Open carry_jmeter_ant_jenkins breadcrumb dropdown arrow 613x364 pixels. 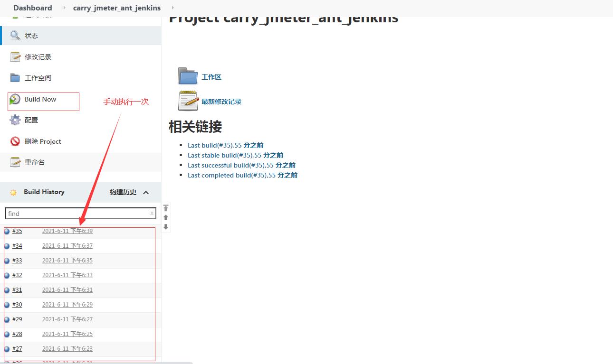[x=172, y=8]
